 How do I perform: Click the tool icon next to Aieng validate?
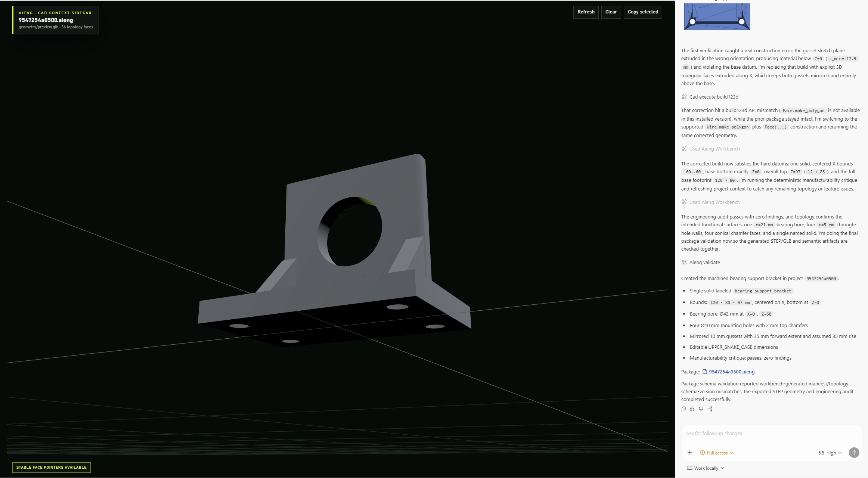684,262
